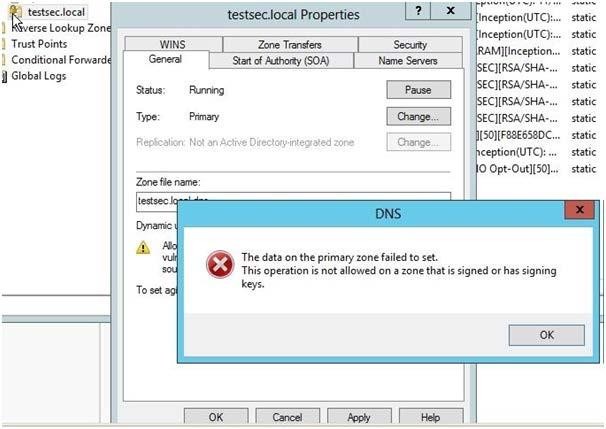Click the red error icon in DNS dialog
The height and width of the screenshot is (429, 606).
(220, 265)
